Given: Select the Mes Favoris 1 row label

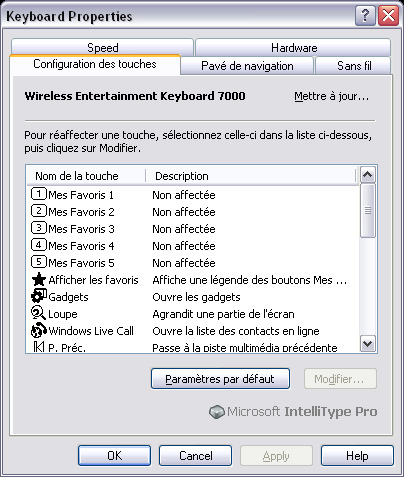Looking at the screenshot, I should (81, 195).
